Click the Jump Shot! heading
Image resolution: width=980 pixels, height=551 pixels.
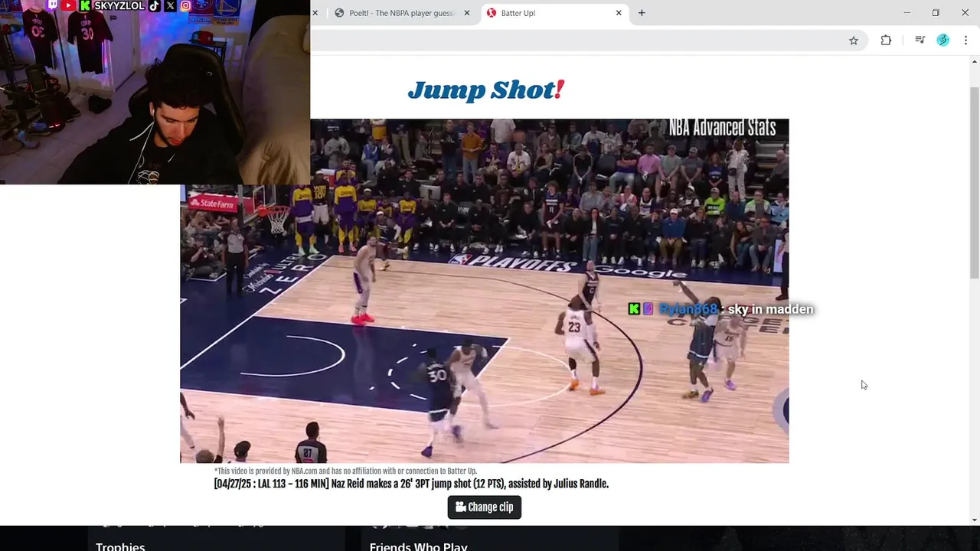[x=486, y=90]
